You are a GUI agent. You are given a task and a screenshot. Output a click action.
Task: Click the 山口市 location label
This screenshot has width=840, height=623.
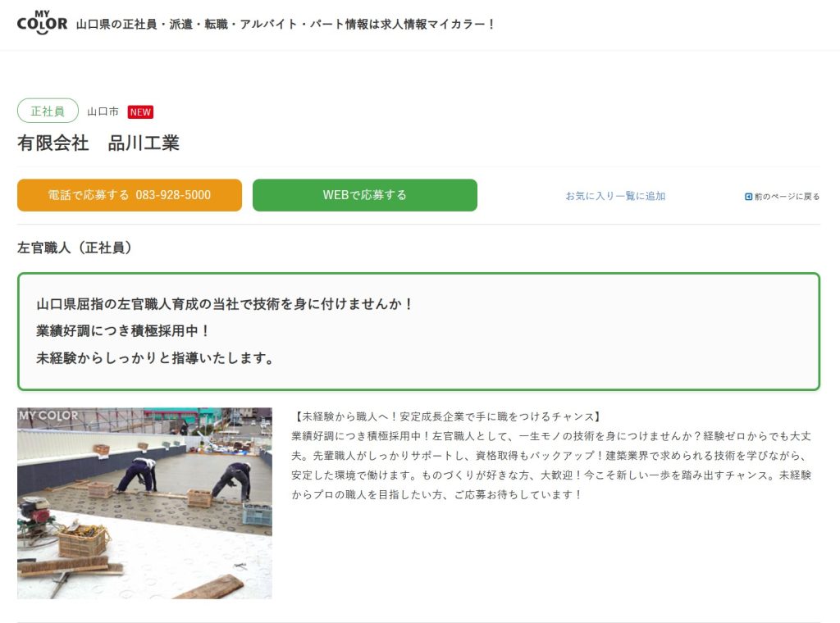pos(103,111)
